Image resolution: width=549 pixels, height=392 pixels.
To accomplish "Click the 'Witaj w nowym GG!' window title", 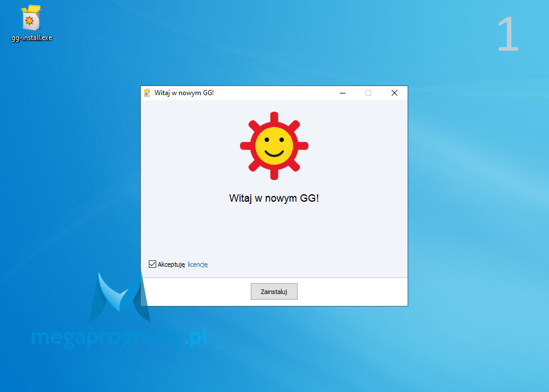I will (x=184, y=93).
